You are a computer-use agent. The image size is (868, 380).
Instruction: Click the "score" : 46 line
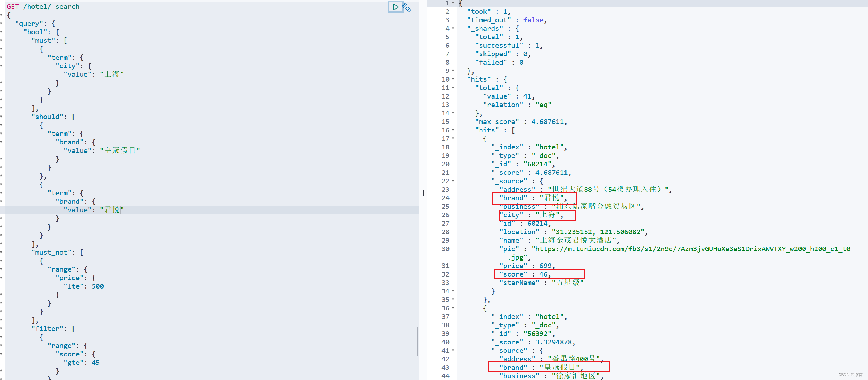point(525,274)
